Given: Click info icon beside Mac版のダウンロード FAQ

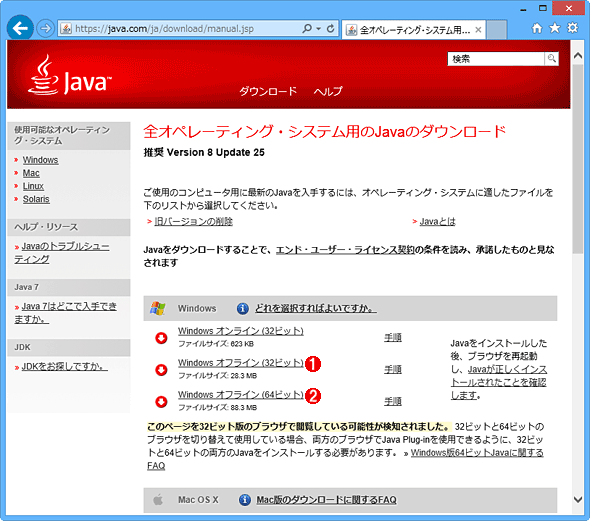Looking at the screenshot, I should pos(245,500).
